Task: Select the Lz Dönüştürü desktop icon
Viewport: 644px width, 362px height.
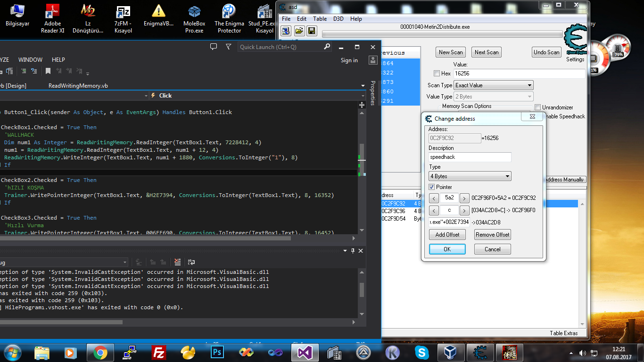Action: 88,19
